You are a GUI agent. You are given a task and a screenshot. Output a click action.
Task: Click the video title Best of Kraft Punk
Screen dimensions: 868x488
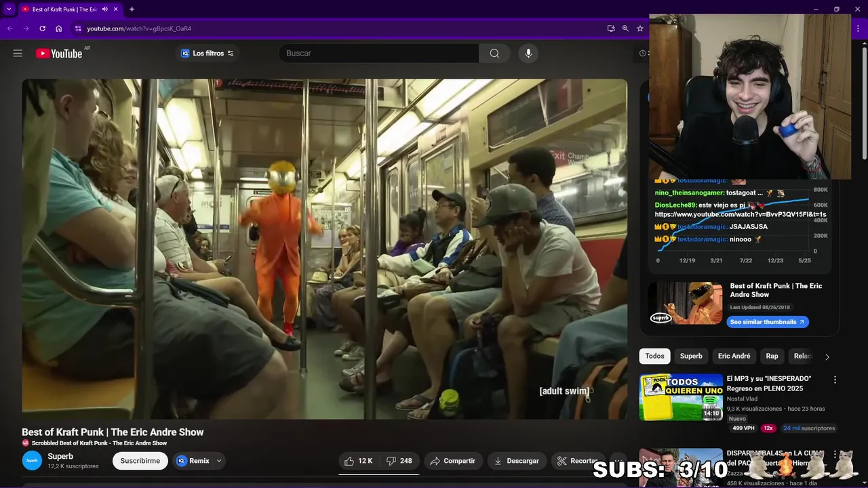pyautogui.click(x=113, y=432)
